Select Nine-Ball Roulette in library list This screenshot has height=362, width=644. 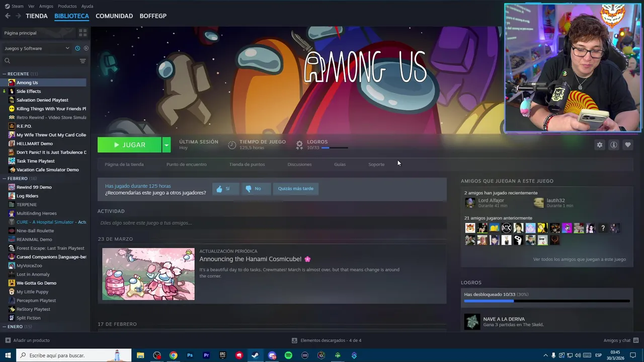coord(35,231)
